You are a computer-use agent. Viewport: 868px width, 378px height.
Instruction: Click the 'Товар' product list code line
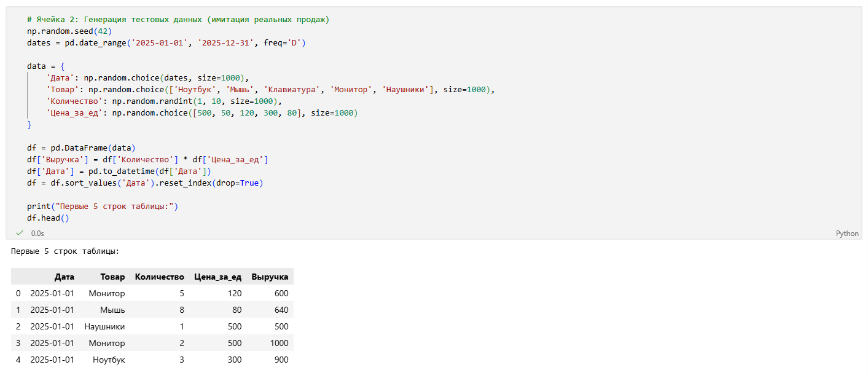[270, 90]
